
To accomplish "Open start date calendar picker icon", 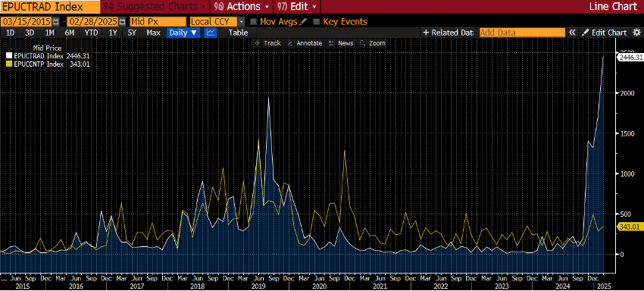I will pyautogui.click(x=56, y=21).
